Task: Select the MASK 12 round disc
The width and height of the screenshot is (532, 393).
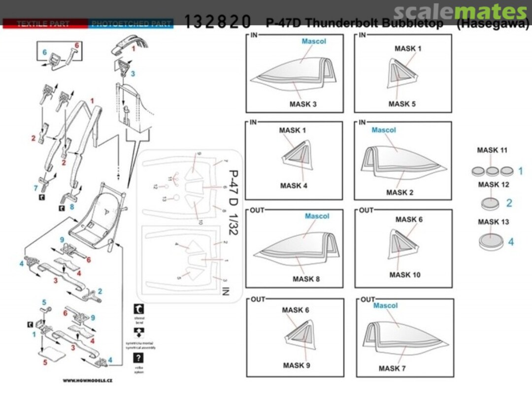Action: [491, 203]
